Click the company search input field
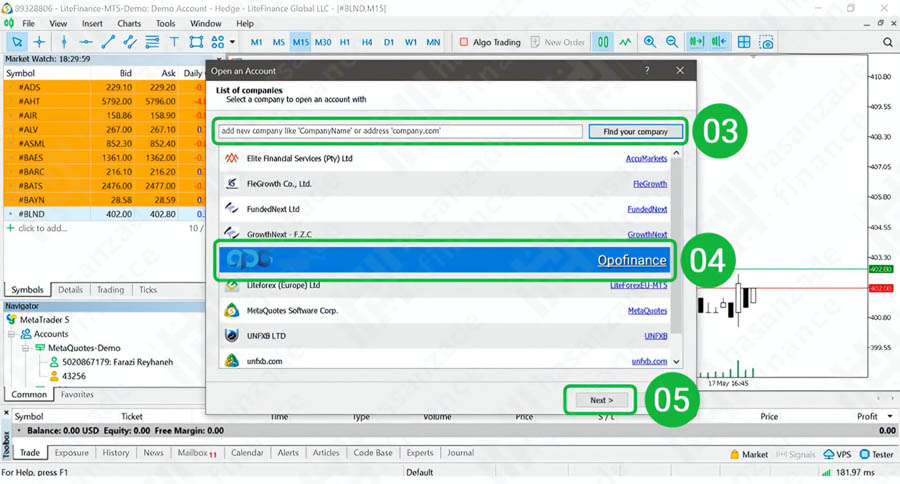The width and height of the screenshot is (900, 484). pos(400,131)
